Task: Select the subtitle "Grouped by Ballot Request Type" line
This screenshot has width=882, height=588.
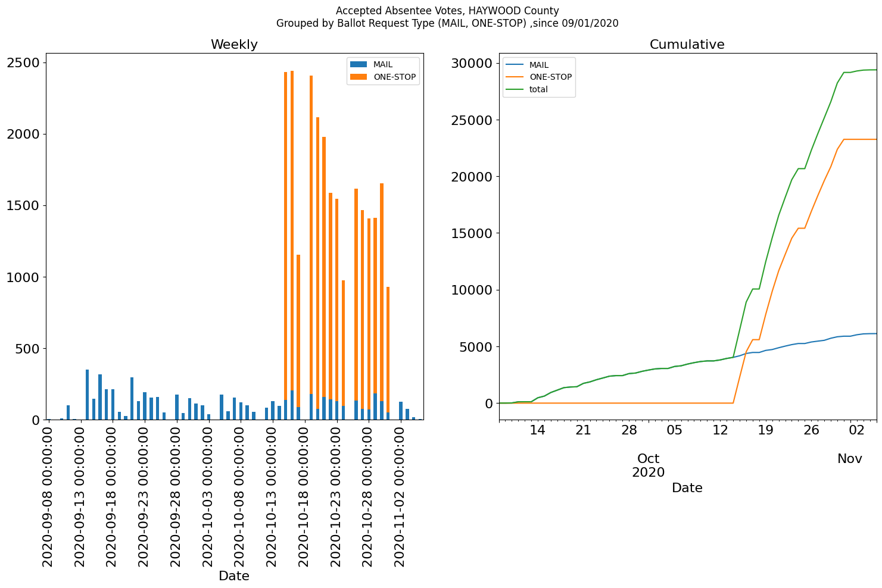Action: 447,24
